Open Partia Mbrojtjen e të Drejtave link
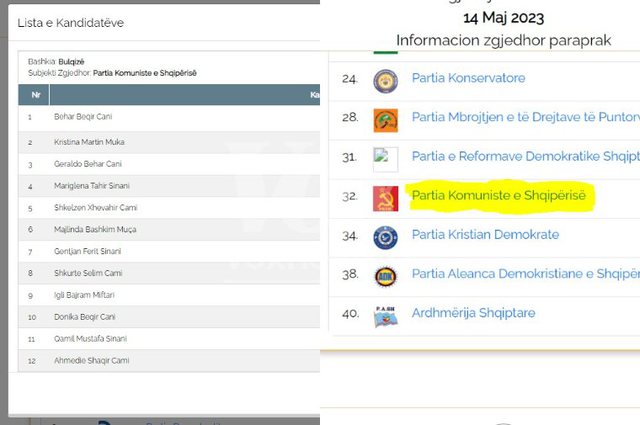This screenshot has width=640, height=425. pos(526,117)
